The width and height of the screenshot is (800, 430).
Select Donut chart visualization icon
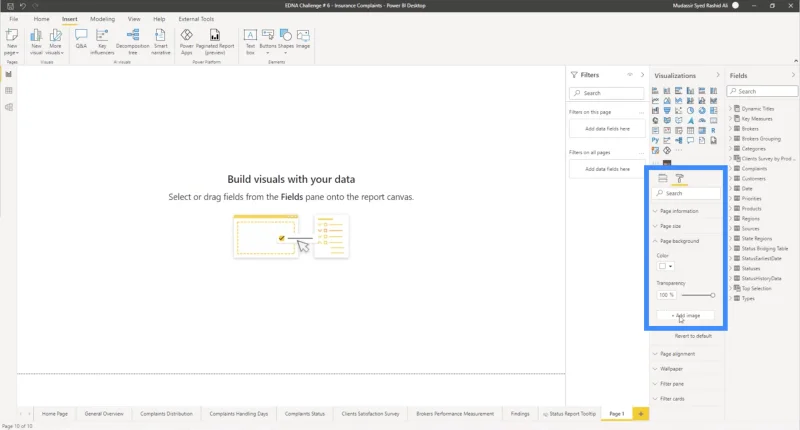pyautogui.click(x=702, y=111)
